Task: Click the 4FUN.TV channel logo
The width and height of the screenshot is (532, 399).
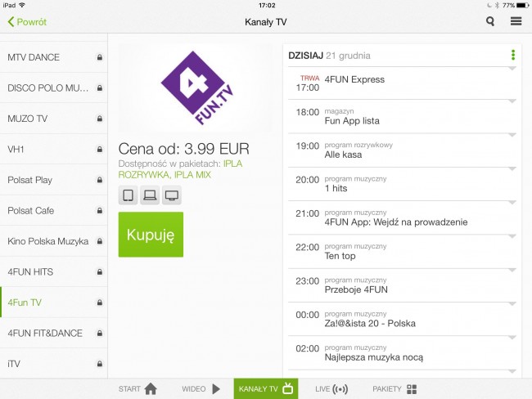Action: pos(197,87)
